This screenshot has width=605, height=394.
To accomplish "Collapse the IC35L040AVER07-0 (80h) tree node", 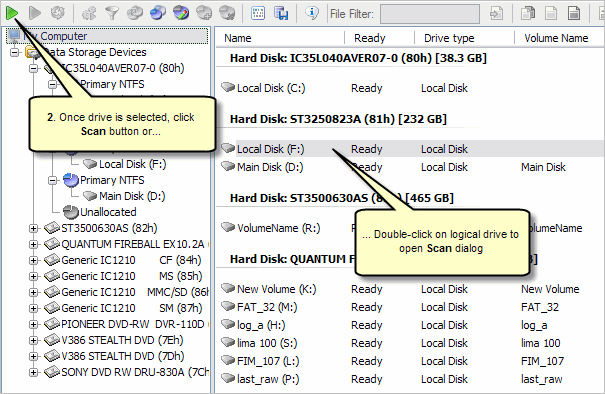I will tap(34, 68).
